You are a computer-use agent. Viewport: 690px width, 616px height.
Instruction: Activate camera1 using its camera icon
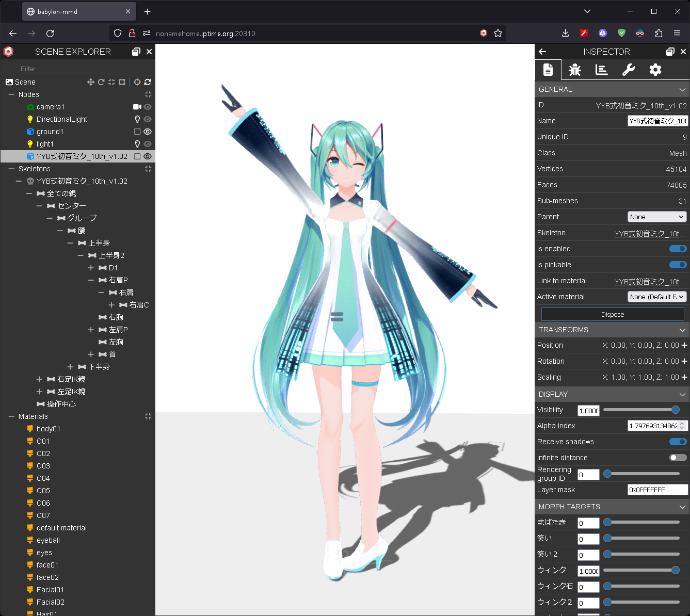[137, 107]
